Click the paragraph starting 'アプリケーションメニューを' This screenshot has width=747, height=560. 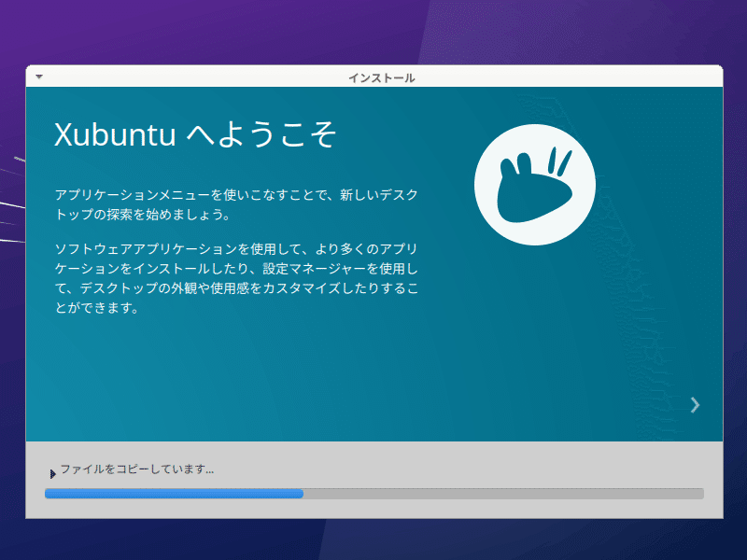(x=236, y=204)
